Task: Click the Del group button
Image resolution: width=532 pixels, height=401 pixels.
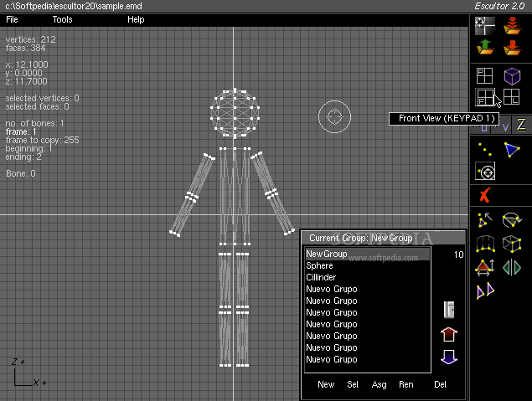Action: pyautogui.click(x=440, y=384)
